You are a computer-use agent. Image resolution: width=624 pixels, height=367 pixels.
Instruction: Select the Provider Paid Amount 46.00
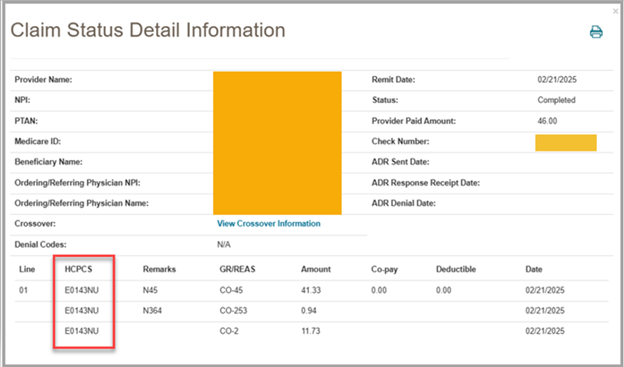click(x=547, y=121)
